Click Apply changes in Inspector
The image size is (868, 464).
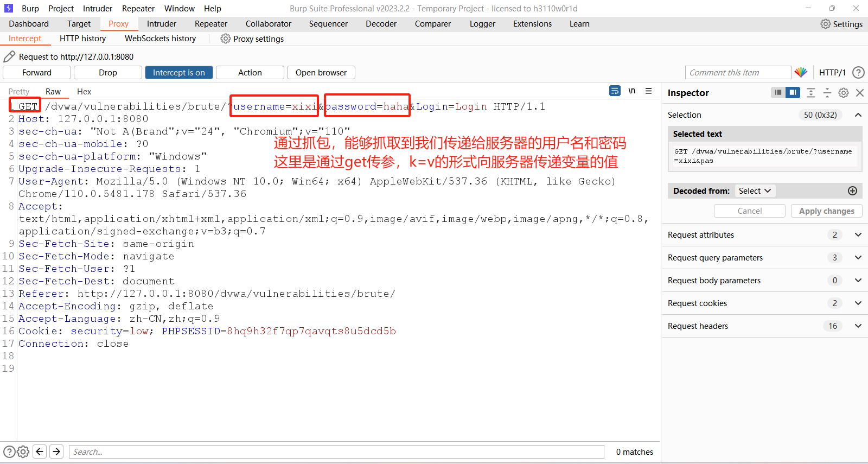click(x=827, y=211)
